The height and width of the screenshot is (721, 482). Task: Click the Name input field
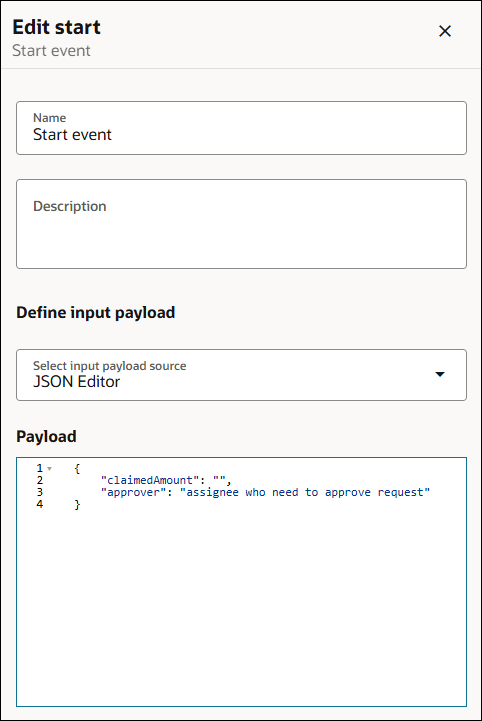click(241, 128)
